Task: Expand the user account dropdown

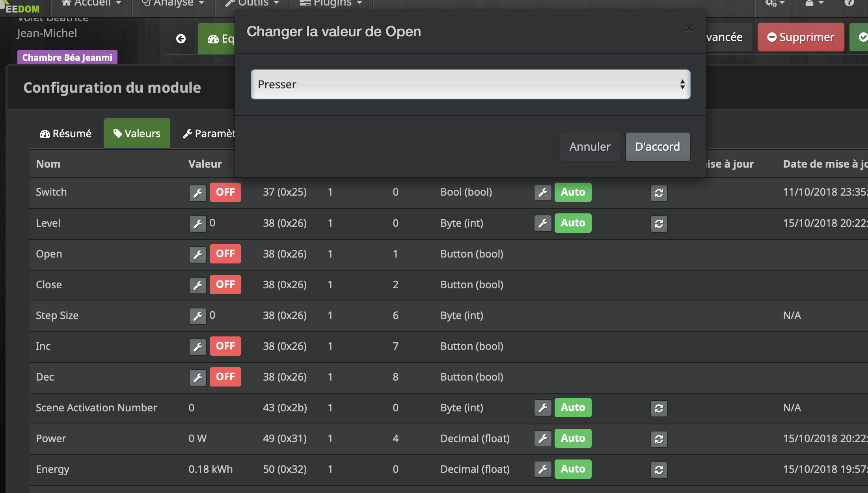Action: 814,3
